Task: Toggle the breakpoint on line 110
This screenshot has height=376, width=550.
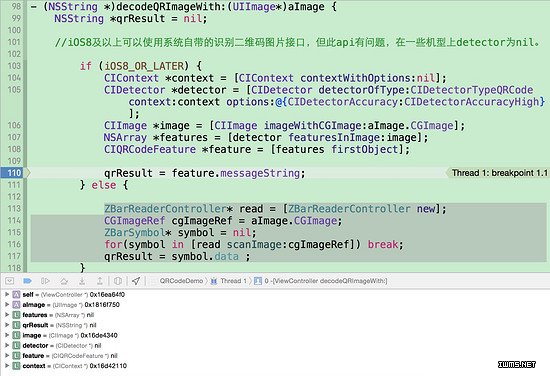Action: [15, 173]
